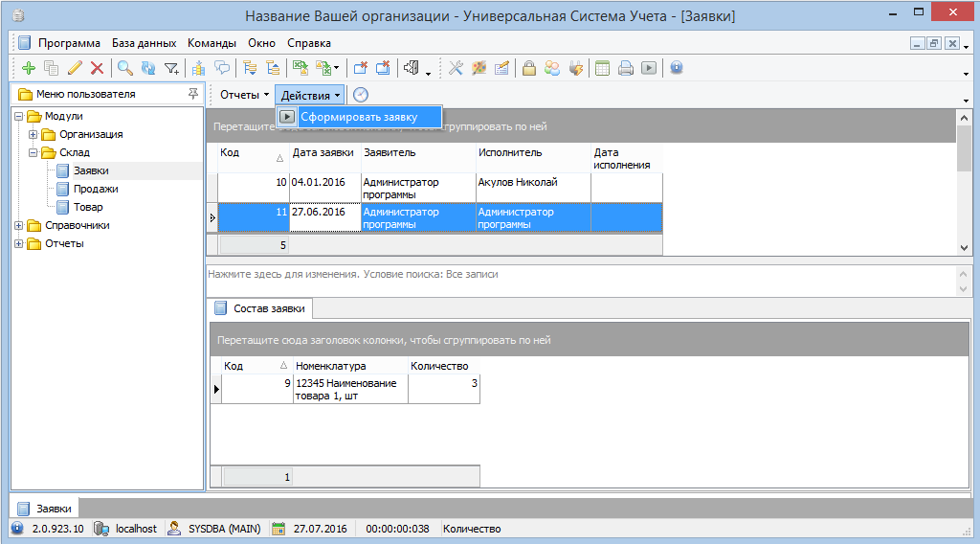Image resolution: width=980 pixels, height=544 pixels.
Task: Collapse the Склад tree node
Action: click(x=33, y=152)
